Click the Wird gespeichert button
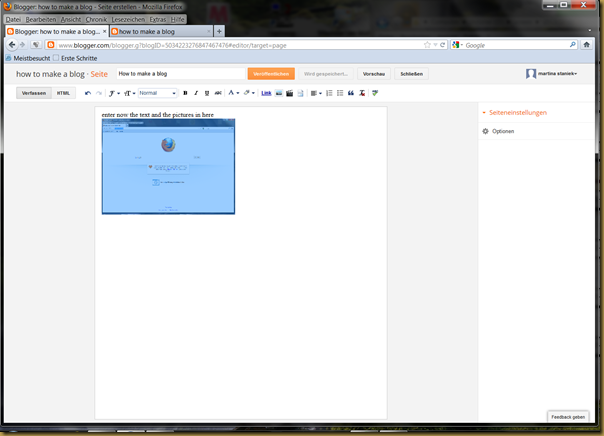The image size is (604, 436). [x=326, y=74]
